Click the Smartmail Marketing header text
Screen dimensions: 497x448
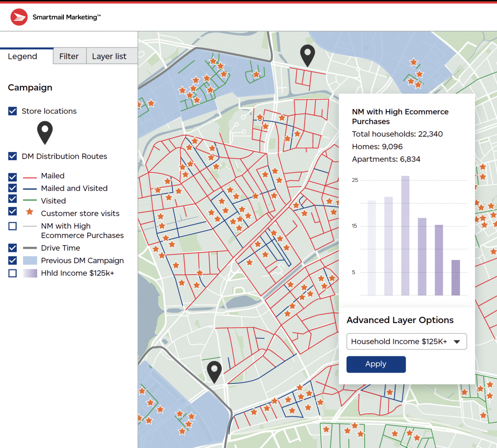click(66, 17)
